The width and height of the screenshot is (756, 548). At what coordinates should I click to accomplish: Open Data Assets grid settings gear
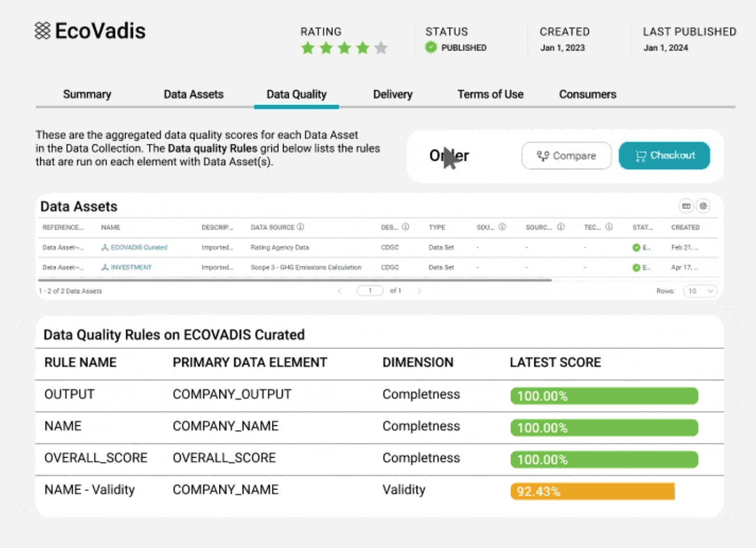click(x=703, y=206)
